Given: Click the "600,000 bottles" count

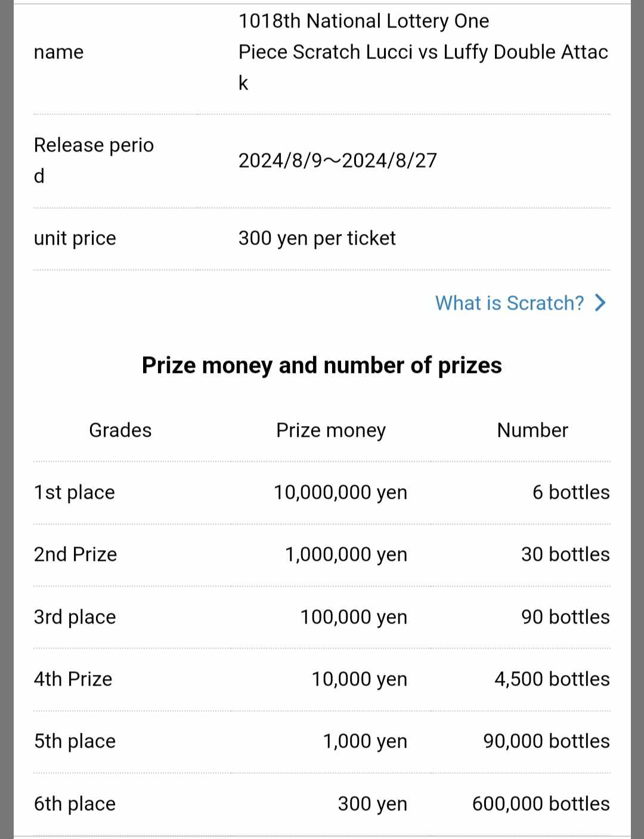Looking at the screenshot, I should point(541,804).
